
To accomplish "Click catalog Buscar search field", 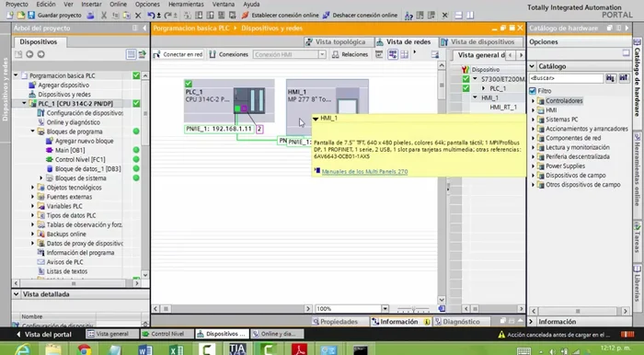I will [x=566, y=78].
